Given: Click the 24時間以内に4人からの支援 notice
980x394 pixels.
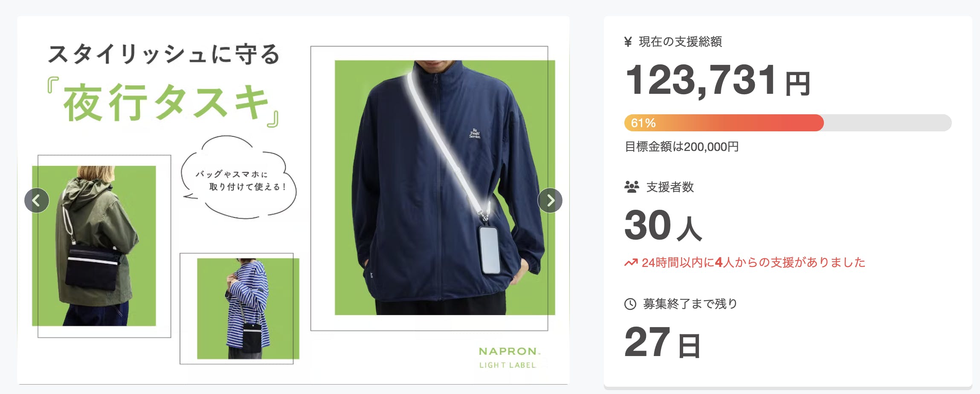Looking at the screenshot, I should click(745, 262).
